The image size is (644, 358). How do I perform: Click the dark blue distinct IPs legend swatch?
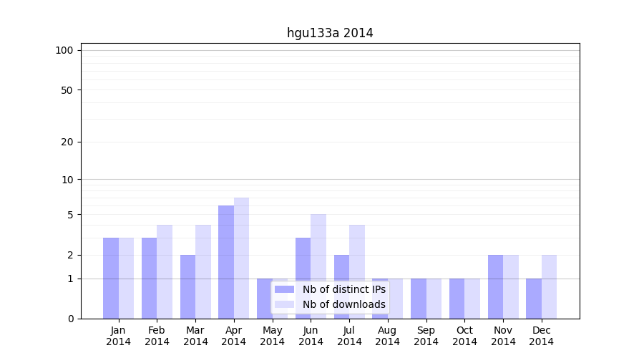(x=284, y=289)
